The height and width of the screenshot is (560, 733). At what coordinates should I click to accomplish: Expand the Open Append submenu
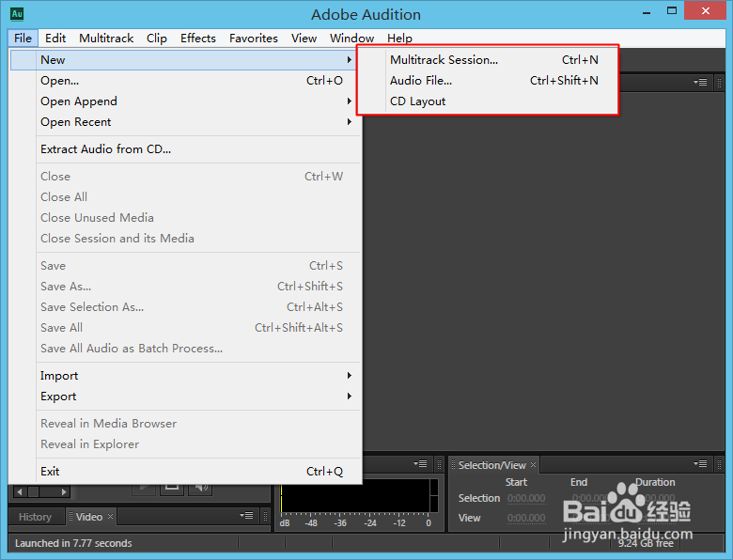click(349, 101)
